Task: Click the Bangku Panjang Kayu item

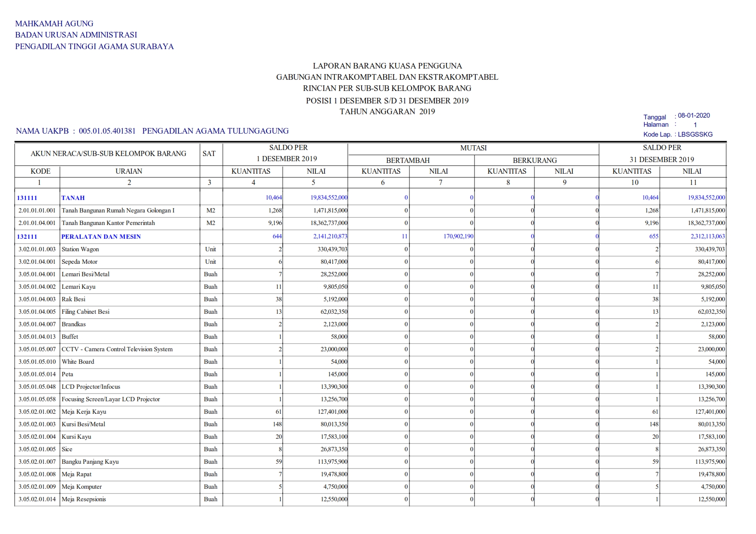Action: (x=90, y=462)
